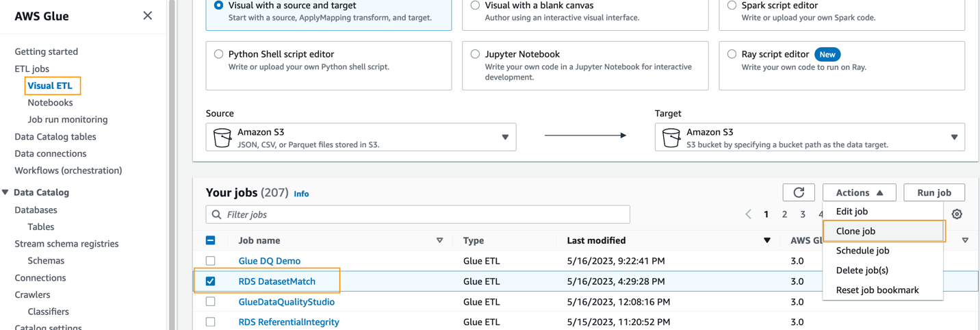Select the Python Shell script editor option
The image size is (980, 330).
tap(219, 54)
